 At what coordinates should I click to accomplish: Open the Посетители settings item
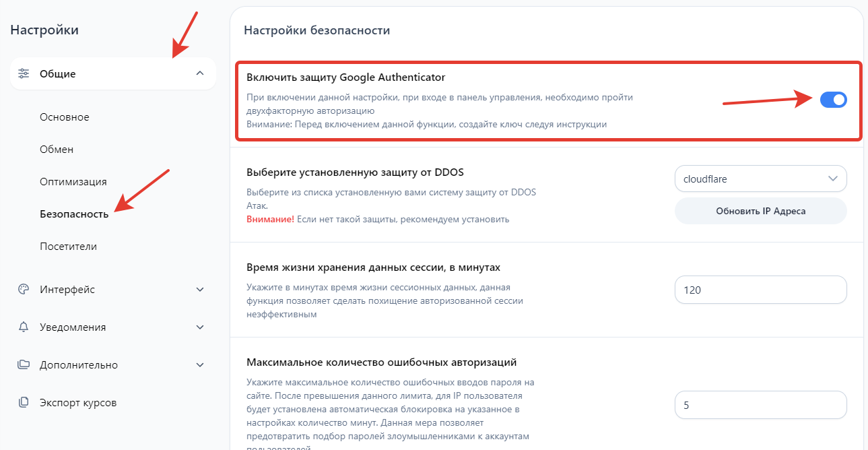(68, 247)
